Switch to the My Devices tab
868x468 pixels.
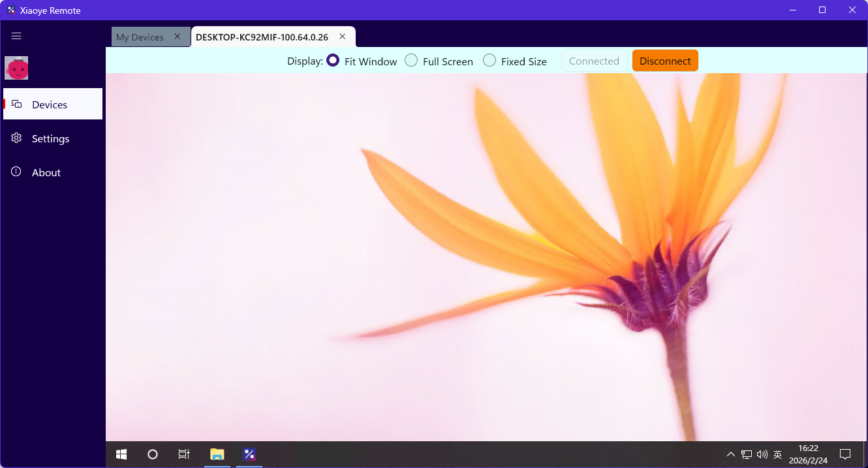click(140, 37)
